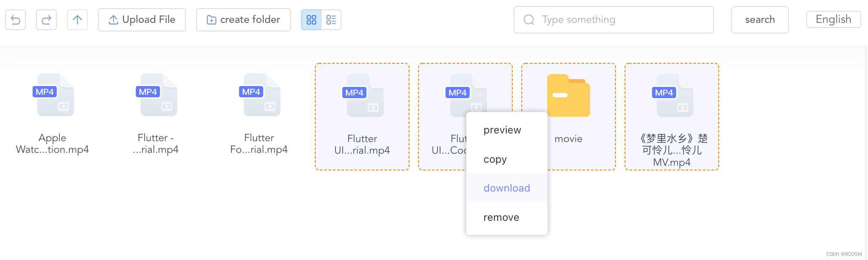Image resolution: width=868 pixels, height=260 pixels.
Task: Switch to list view
Action: tap(331, 20)
